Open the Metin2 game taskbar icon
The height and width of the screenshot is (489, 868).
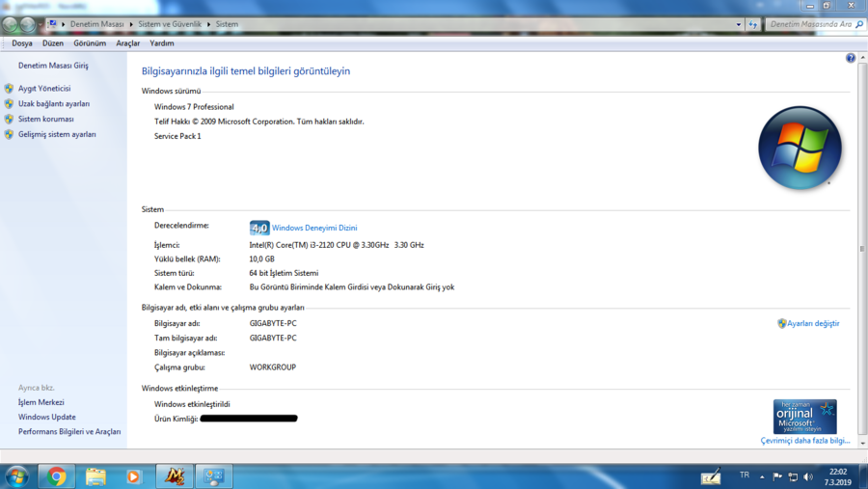coord(175,476)
